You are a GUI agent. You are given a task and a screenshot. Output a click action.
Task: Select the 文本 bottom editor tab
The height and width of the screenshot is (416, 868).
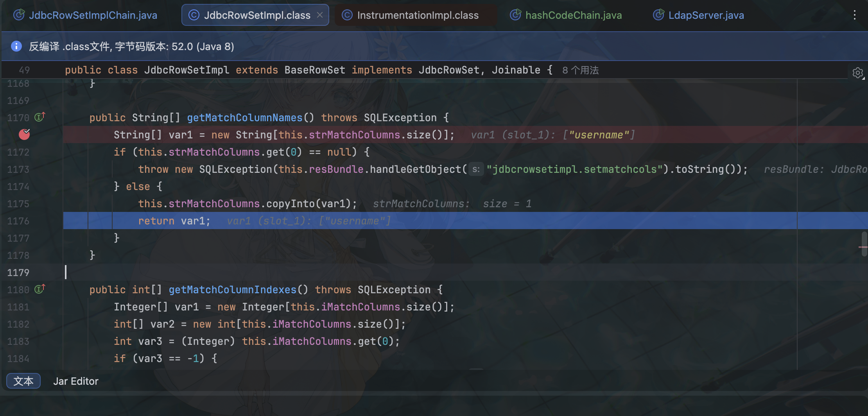[x=23, y=381]
